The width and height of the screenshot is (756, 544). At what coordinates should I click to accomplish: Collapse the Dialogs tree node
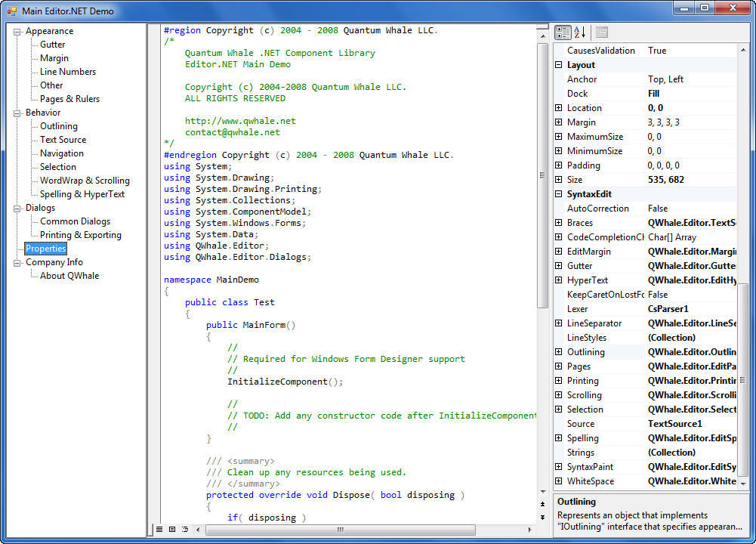click(17, 209)
